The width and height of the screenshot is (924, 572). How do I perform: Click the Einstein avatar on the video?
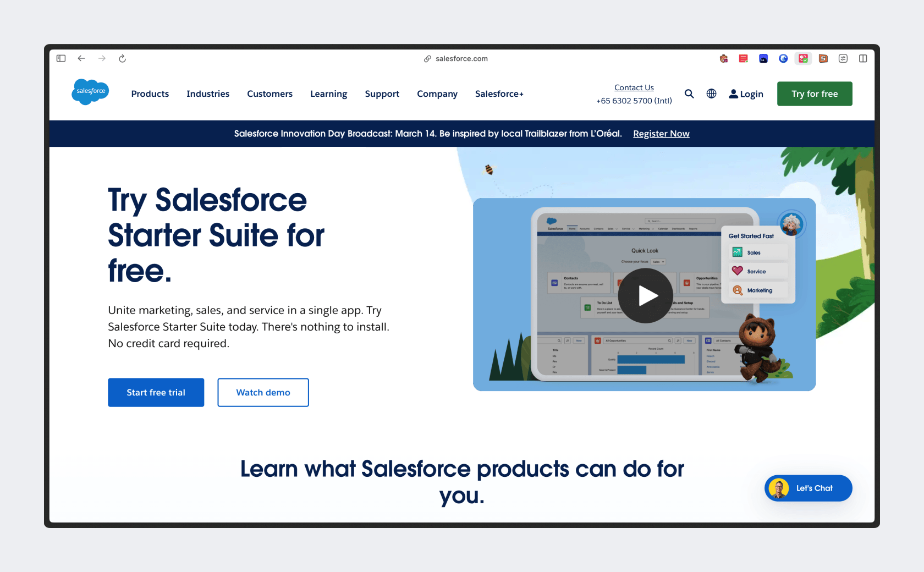pos(792,224)
